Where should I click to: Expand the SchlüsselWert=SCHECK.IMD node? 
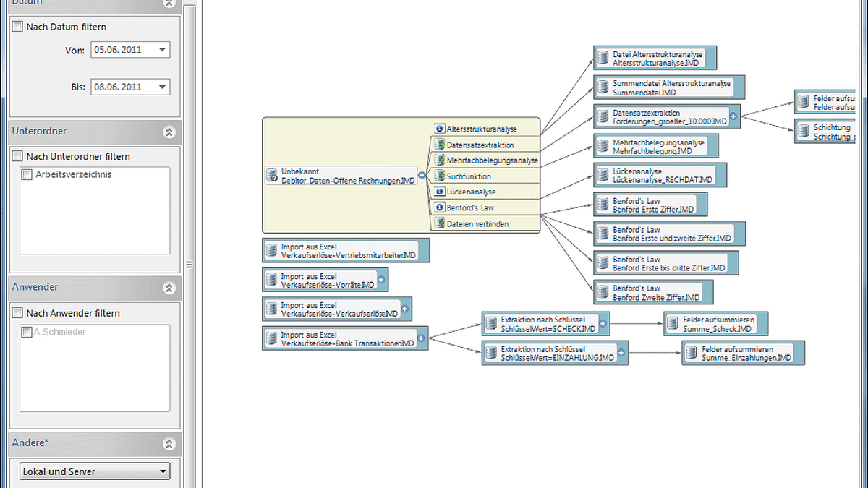coord(602,324)
